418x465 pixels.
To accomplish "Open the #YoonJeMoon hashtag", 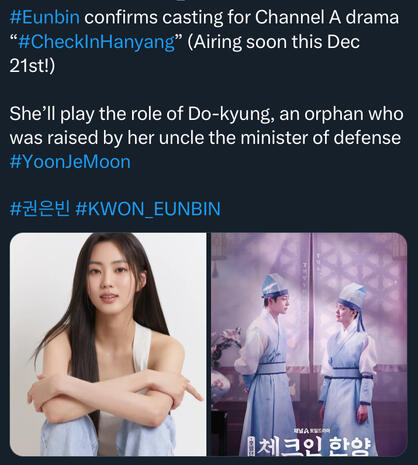I will [x=70, y=162].
